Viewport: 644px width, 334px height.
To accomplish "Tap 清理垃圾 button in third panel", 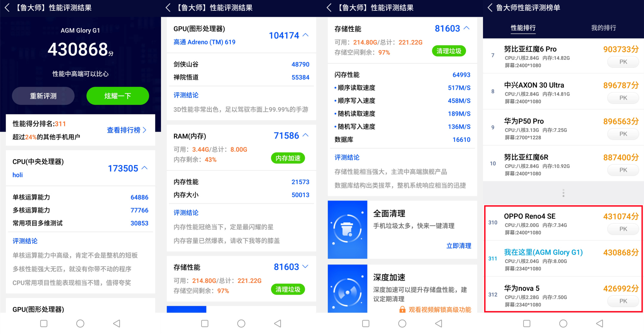I will pos(449,51).
